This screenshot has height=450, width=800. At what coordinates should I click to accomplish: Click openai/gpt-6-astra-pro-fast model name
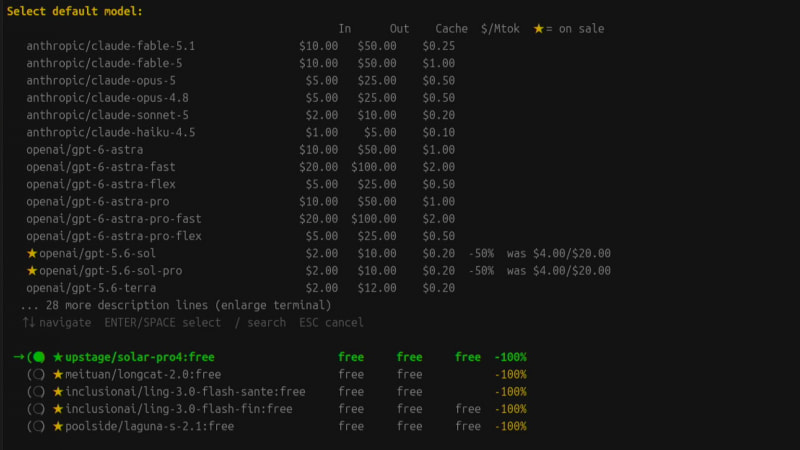coord(114,219)
